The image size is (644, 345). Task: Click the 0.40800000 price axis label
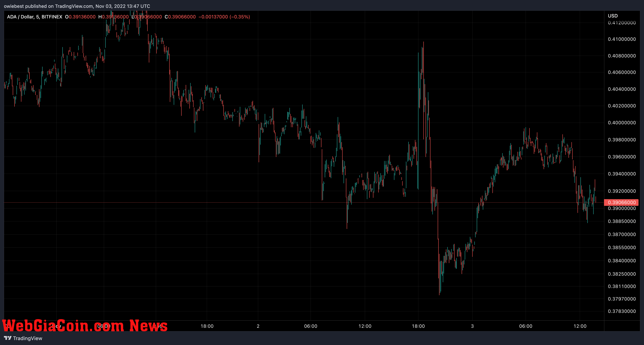pos(622,56)
